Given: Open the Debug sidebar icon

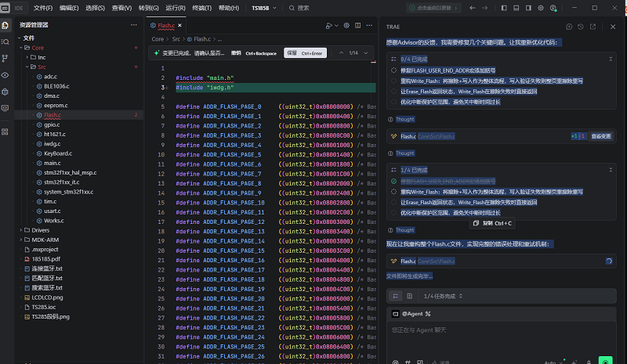Looking at the screenshot, I should (5, 92).
